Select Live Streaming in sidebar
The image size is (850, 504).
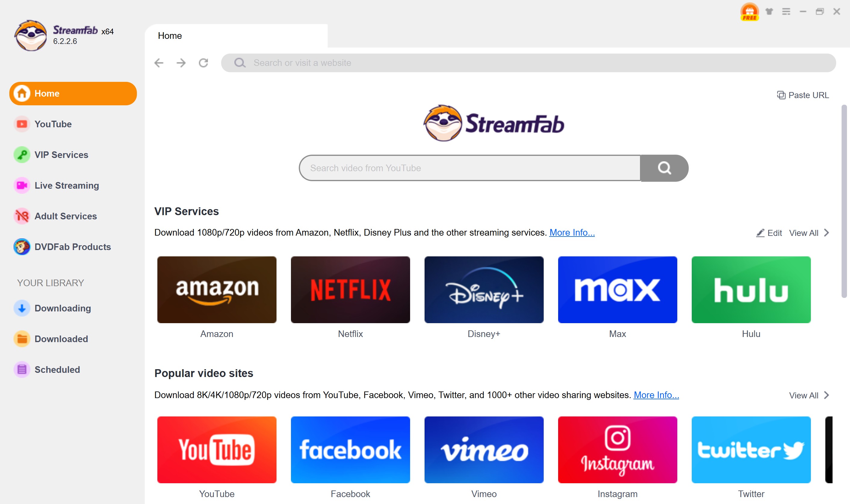pos(73,185)
